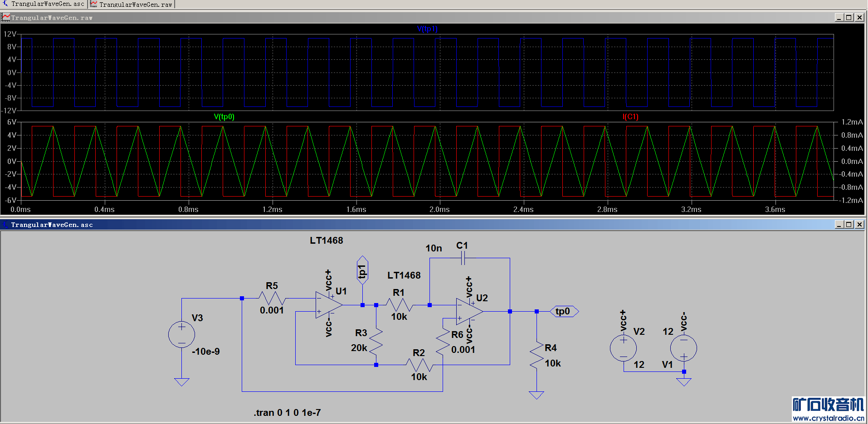
Task: Click the red I(C1) trace label
Action: coord(630,117)
